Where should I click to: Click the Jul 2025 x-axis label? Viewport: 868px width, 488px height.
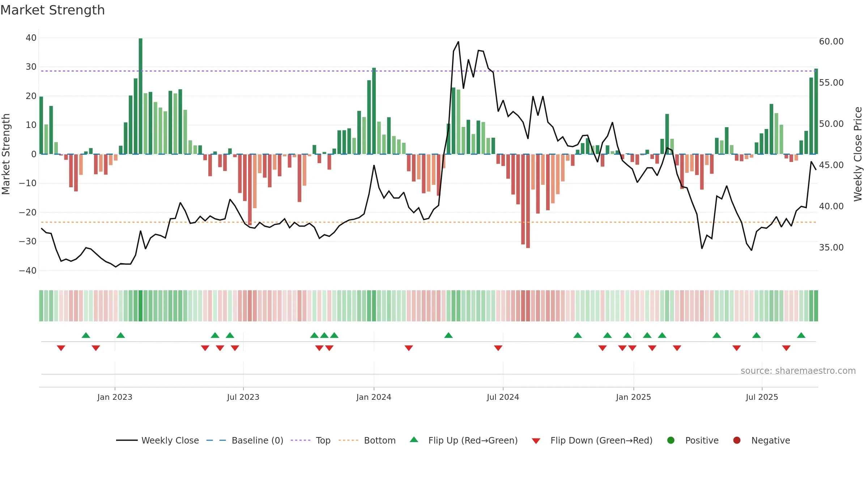(762, 397)
